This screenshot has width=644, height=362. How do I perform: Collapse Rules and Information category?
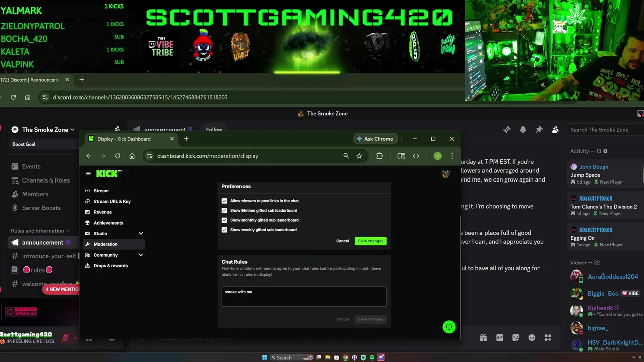(40, 231)
